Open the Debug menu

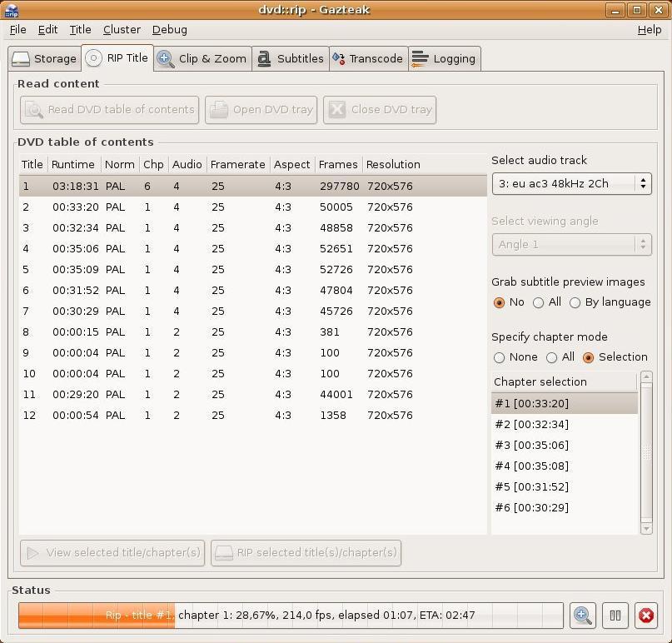point(170,30)
